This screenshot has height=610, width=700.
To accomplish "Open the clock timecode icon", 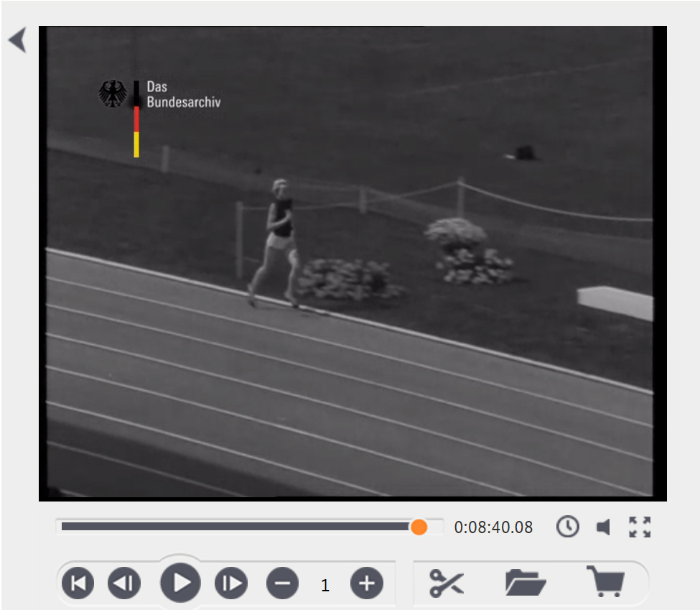I will pyautogui.click(x=568, y=527).
